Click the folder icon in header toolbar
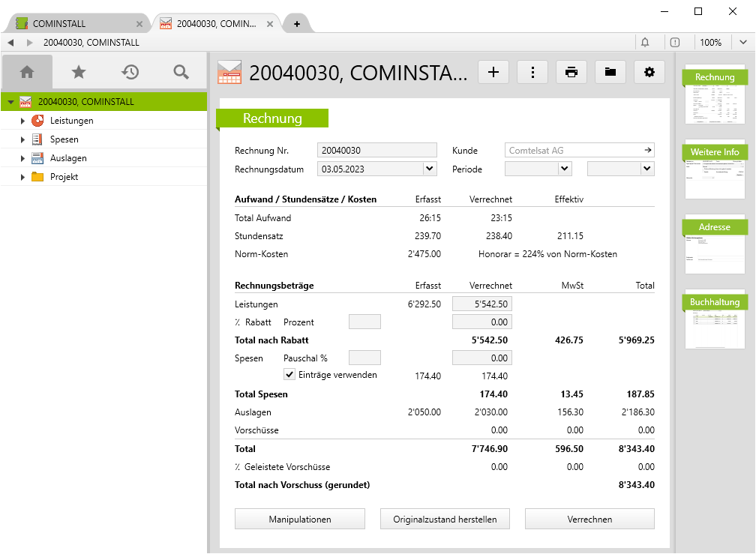Image resolution: width=756 pixels, height=554 pixels. click(x=610, y=72)
